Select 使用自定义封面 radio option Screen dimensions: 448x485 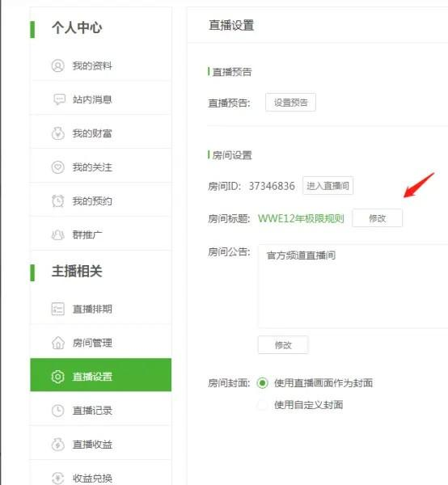[x=262, y=405]
